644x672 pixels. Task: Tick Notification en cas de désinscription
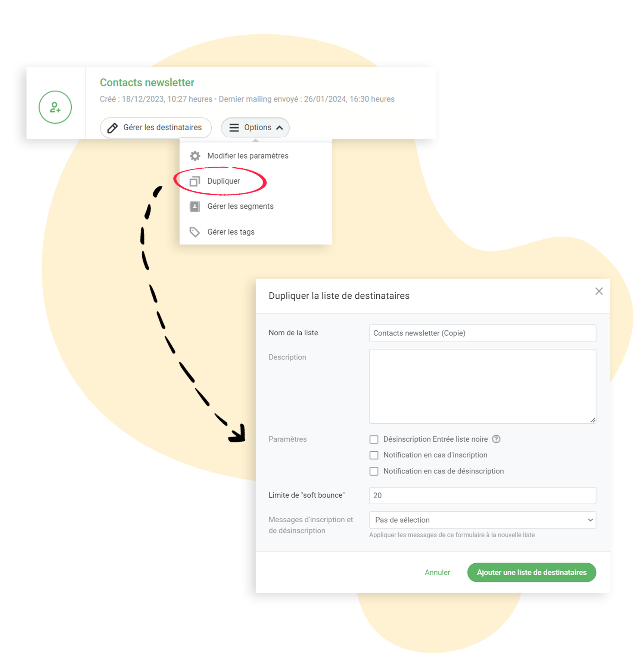(374, 471)
